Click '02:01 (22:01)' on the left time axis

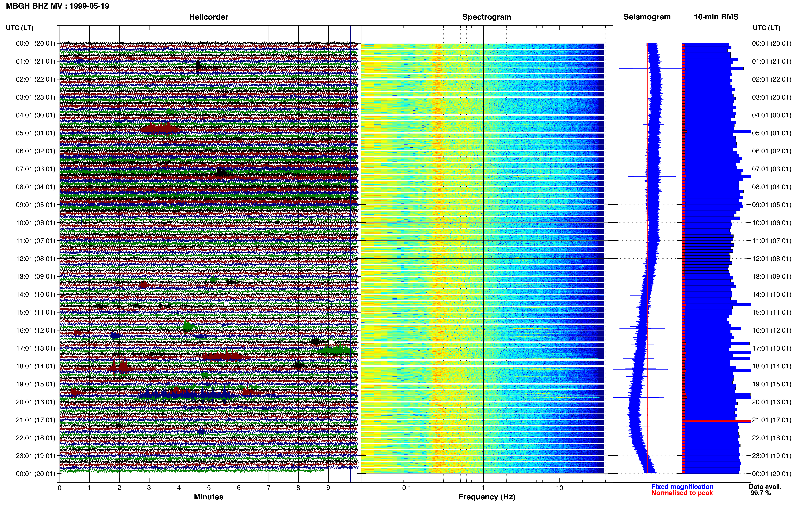pyautogui.click(x=35, y=79)
